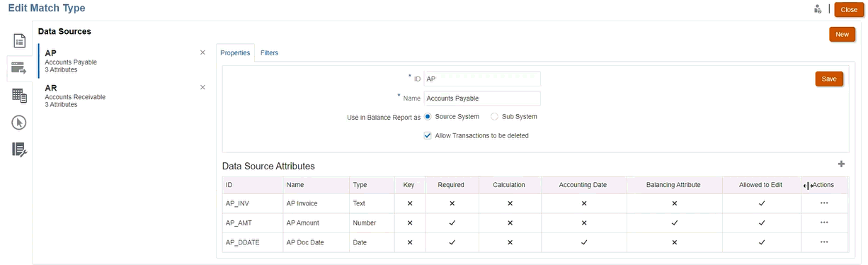The width and height of the screenshot is (868, 265).
Task: Click the Save button
Action: pos(828,79)
